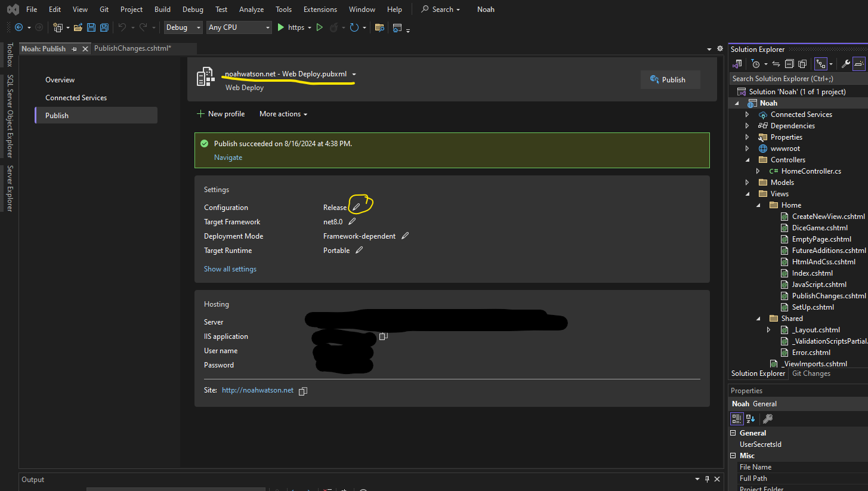Click the Navigate Backward arrow in the toolbar
This screenshot has height=491, width=868.
pos(18,27)
